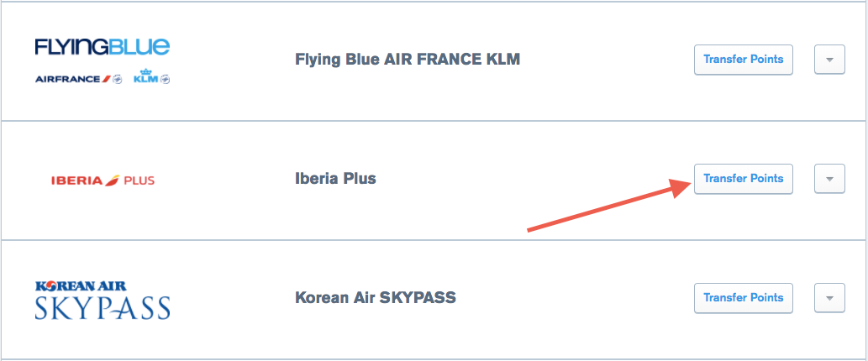The width and height of the screenshot is (868, 361).
Task: Click SkyTeam emblem beside Air France logo
Action: (x=116, y=80)
